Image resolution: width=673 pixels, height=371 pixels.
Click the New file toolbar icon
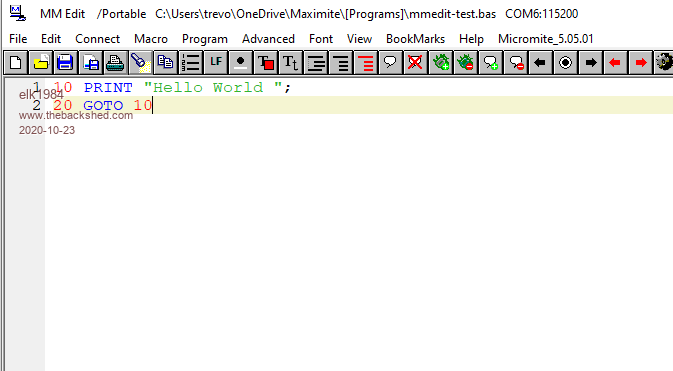(x=15, y=63)
